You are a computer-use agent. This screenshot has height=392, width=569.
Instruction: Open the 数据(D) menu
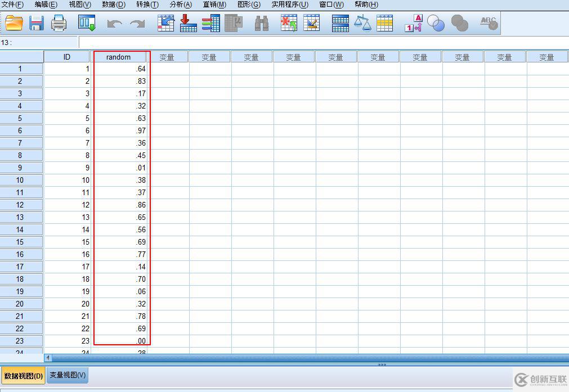coord(114,4)
